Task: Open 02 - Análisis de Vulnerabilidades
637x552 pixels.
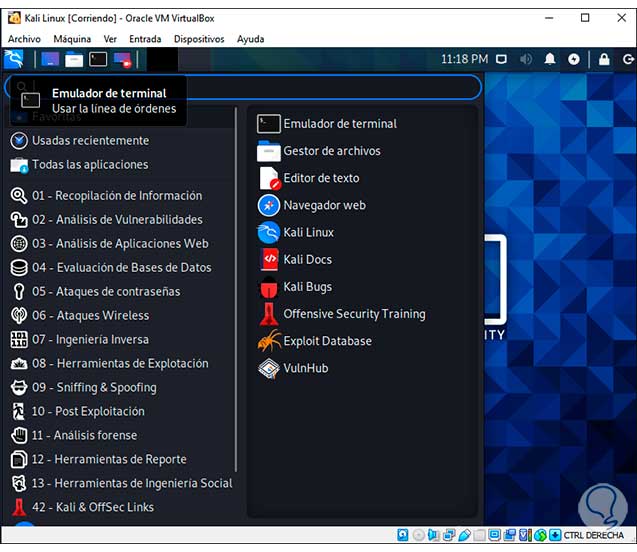Action: [107, 219]
